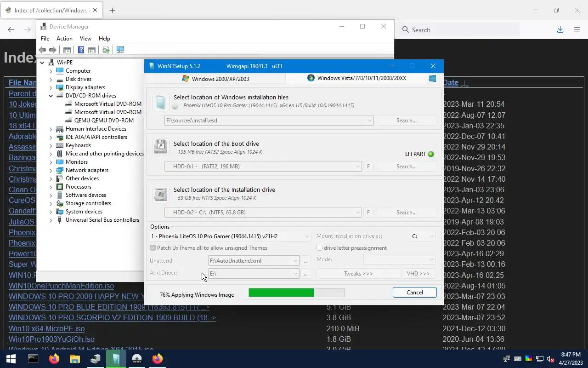Open the Action menu in Device Manager
The height and width of the screenshot is (368, 588).
64,39
